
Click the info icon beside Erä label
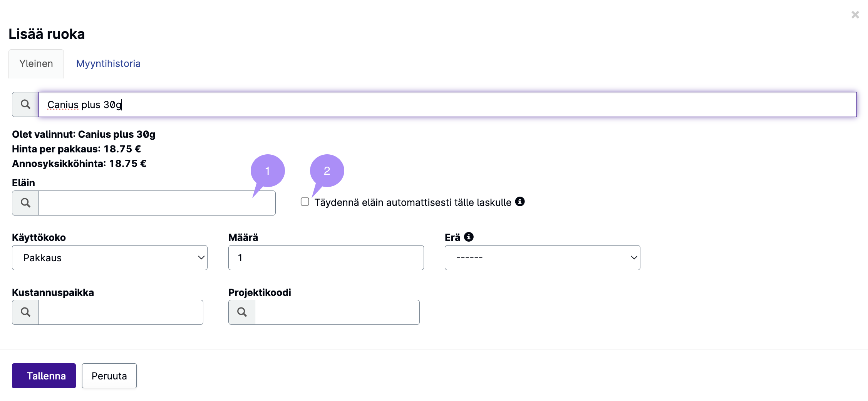tap(469, 237)
